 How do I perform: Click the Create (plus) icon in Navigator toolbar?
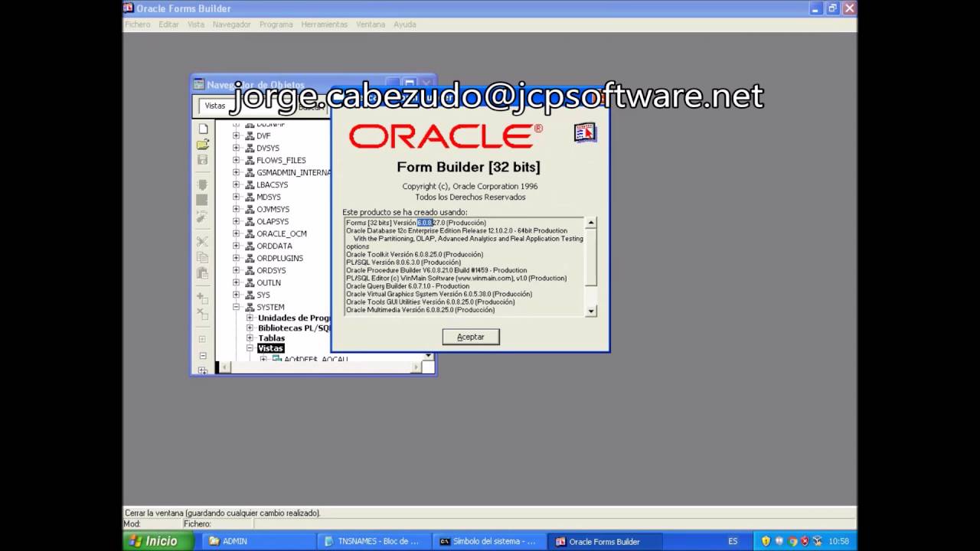point(203,298)
